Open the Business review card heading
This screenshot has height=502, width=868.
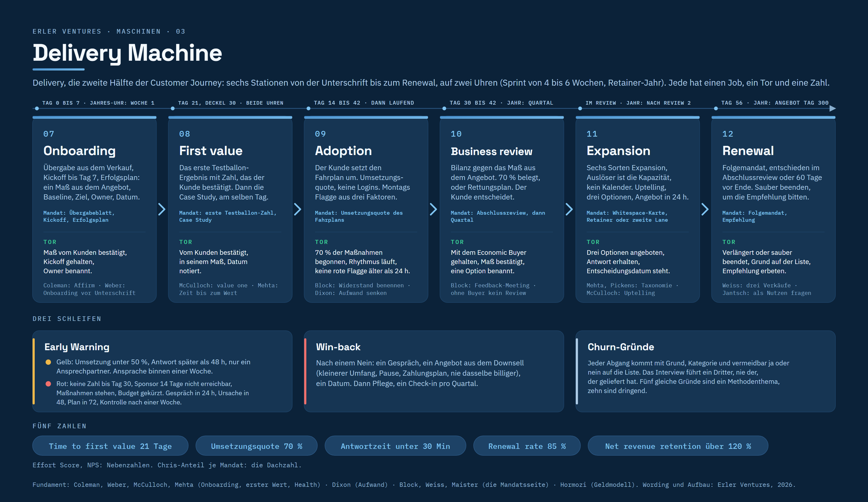(x=492, y=151)
